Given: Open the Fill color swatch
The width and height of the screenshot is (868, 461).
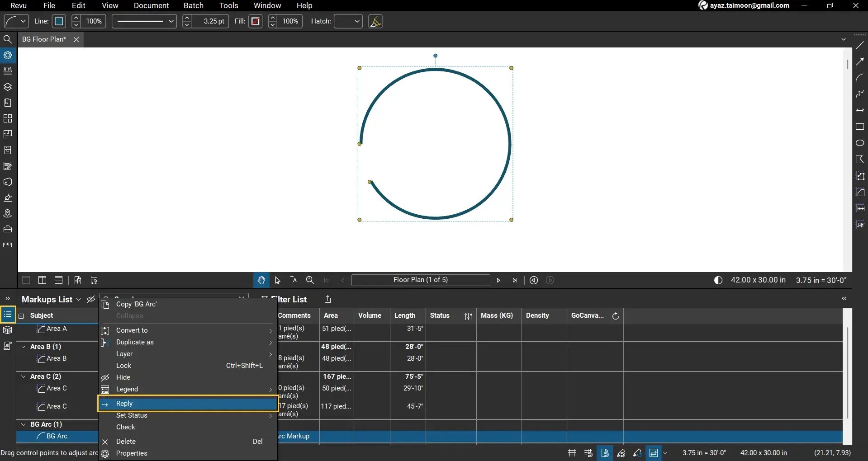Looking at the screenshot, I should (255, 21).
